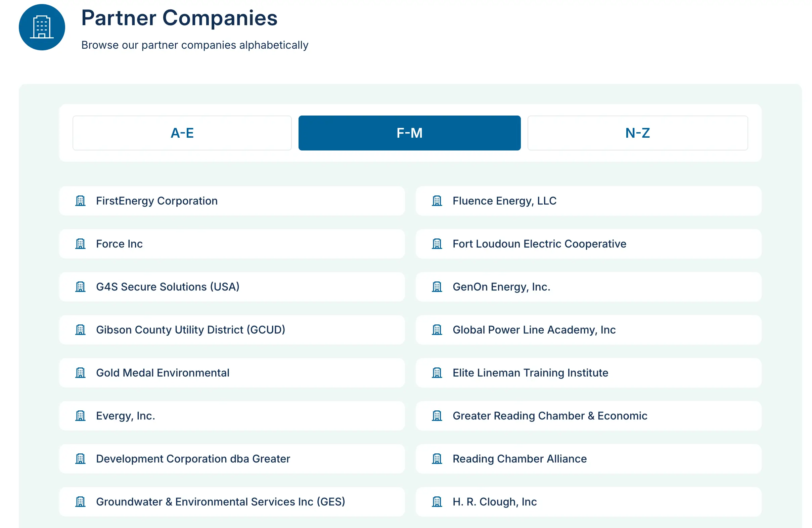812x528 pixels.
Task: Click the building icon next to Fluence Energy
Action: click(437, 201)
